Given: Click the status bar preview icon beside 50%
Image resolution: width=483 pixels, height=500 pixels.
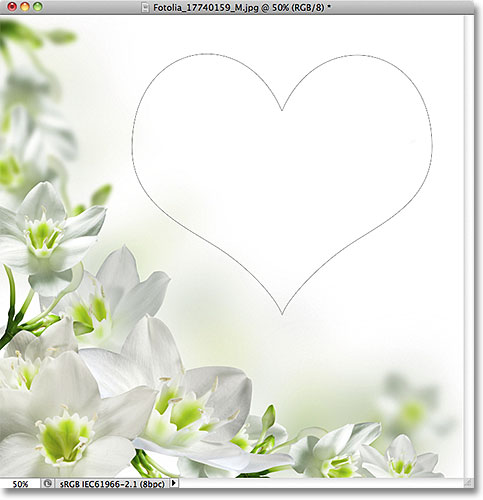Looking at the screenshot, I should [x=48, y=483].
